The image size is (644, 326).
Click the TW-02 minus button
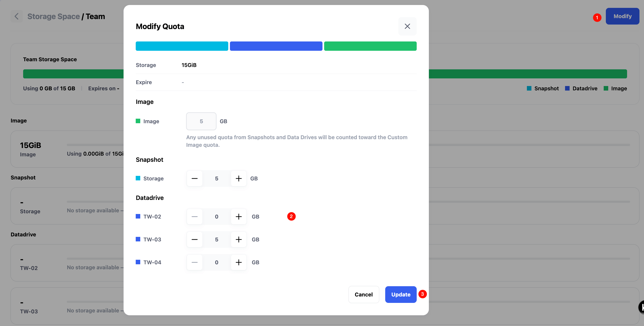(x=194, y=217)
